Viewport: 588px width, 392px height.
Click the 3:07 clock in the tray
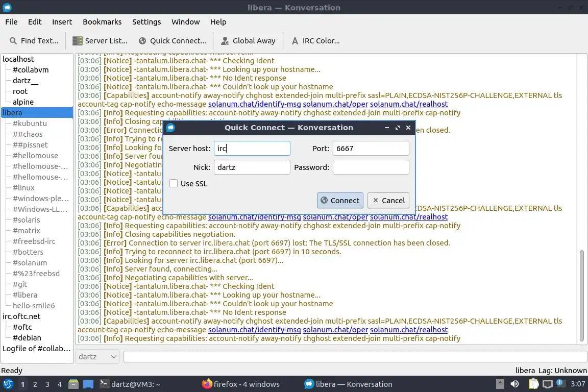[578, 384]
